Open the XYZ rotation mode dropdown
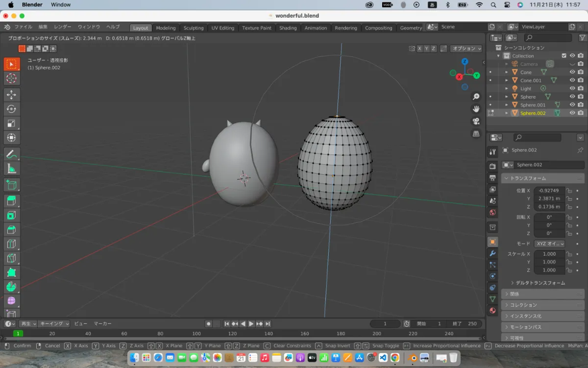This screenshot has width=588, height=368. (x=550, y=244)
